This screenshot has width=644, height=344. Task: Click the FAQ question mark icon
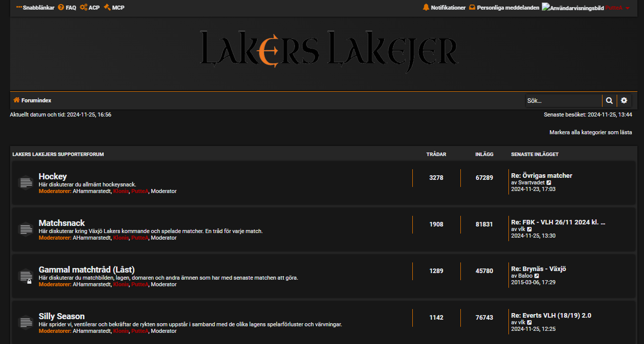pos(61,8)
